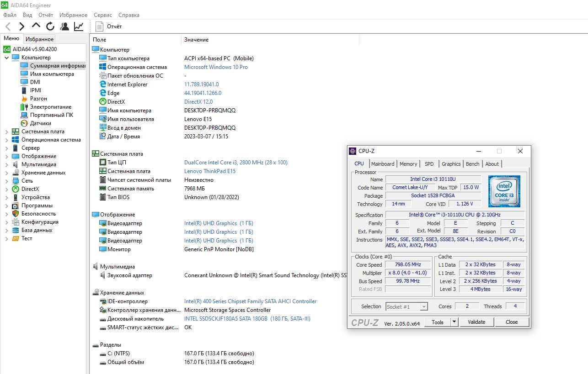Open the Вид menu
This screenshot has width=588, height=374.
(27, 15)
